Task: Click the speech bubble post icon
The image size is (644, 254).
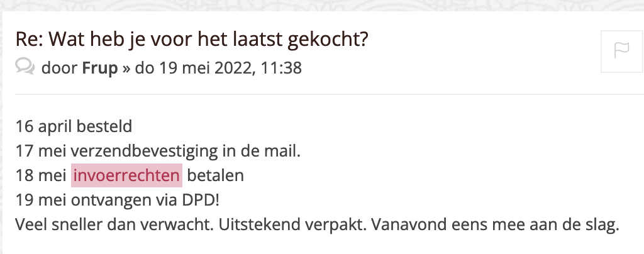Action: (x=25, y=67)
